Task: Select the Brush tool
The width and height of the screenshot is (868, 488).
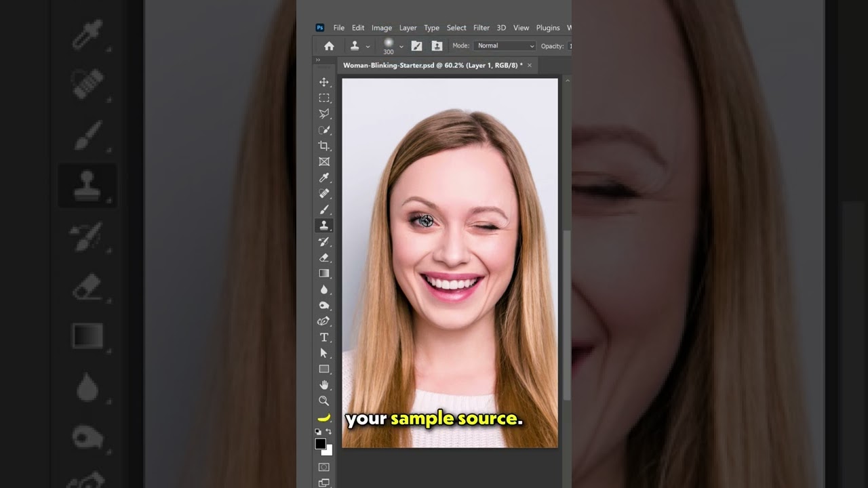Action: point(324,209)
